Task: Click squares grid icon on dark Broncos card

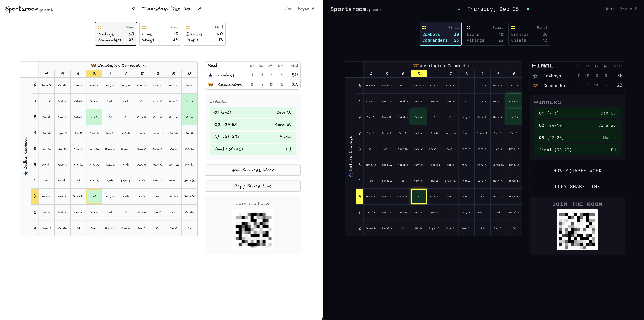Action: coord(513,28)
